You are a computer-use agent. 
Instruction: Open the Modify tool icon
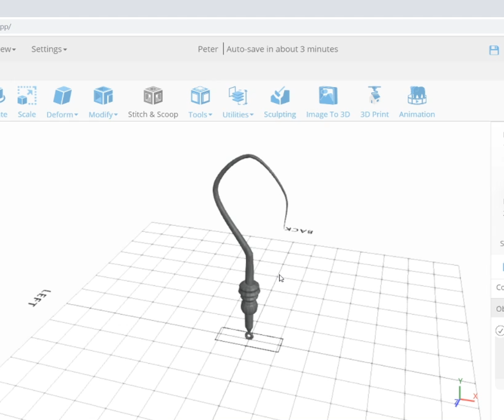pos(103,95)
